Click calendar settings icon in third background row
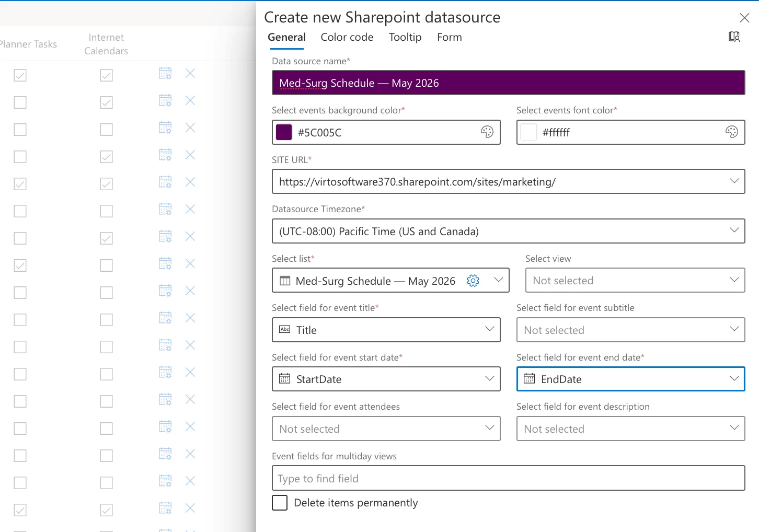This screenshot has height=532, width=759. [x=165, y=128]
